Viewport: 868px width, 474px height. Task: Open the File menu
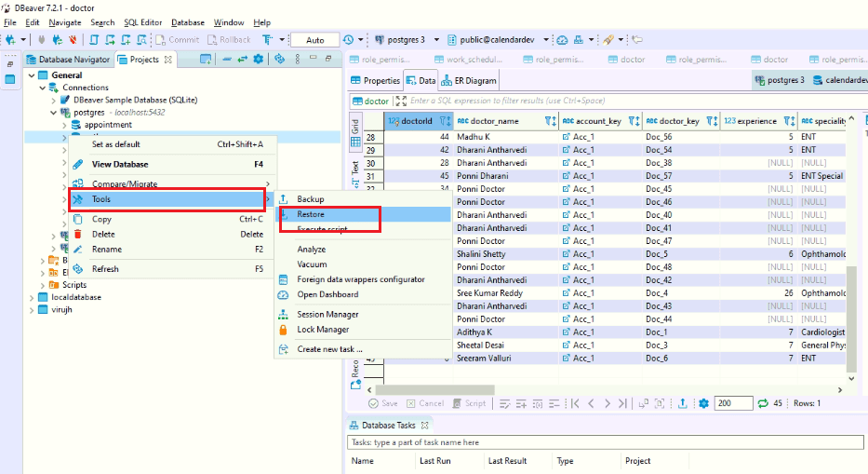click(x=10, y=22)
